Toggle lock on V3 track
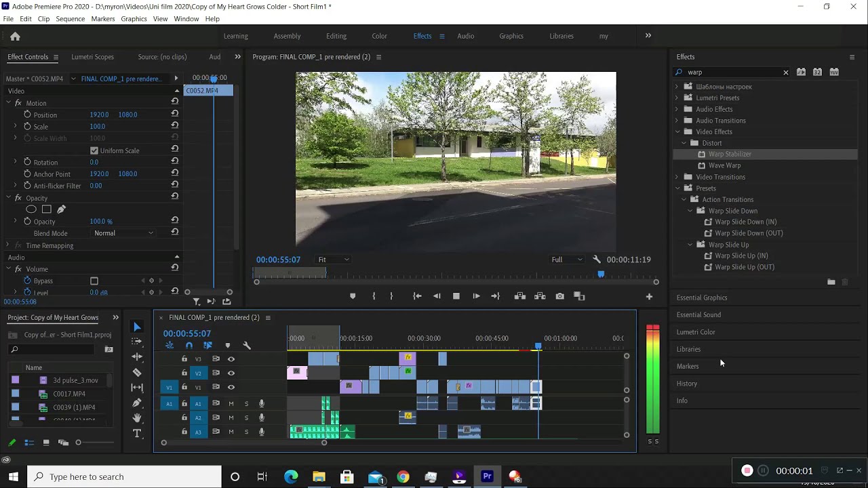Image resolution: width=868 pixels, height=488 pixels. coord(184,359)
